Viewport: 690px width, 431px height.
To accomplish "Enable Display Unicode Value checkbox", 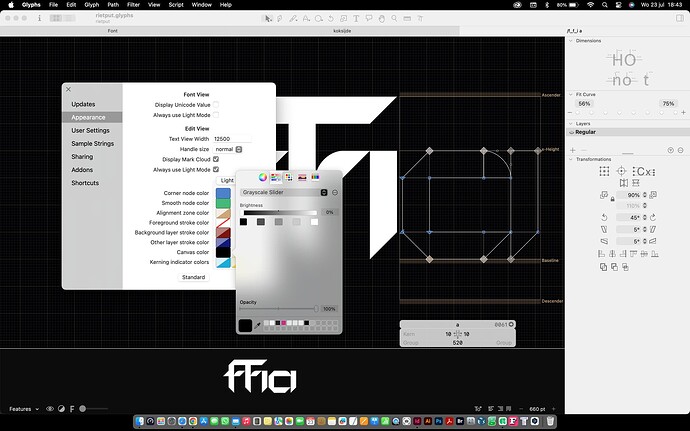I will 216,104.
